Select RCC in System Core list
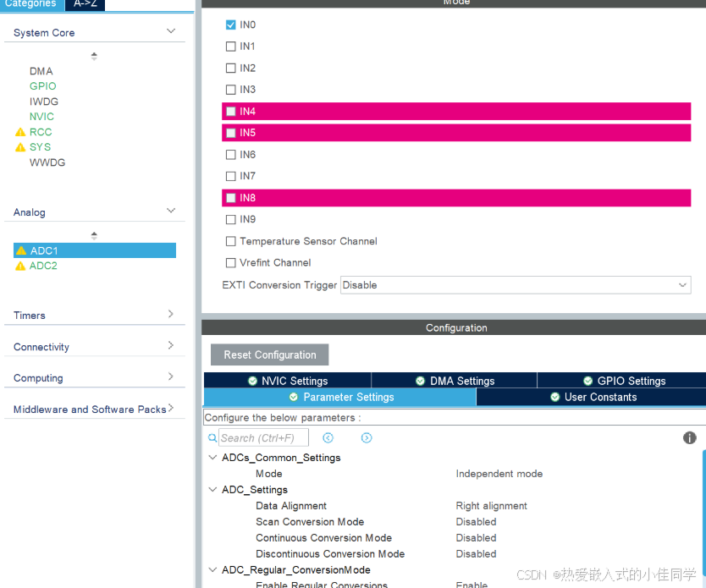This screenshot has height=588, width=706. 41,132
